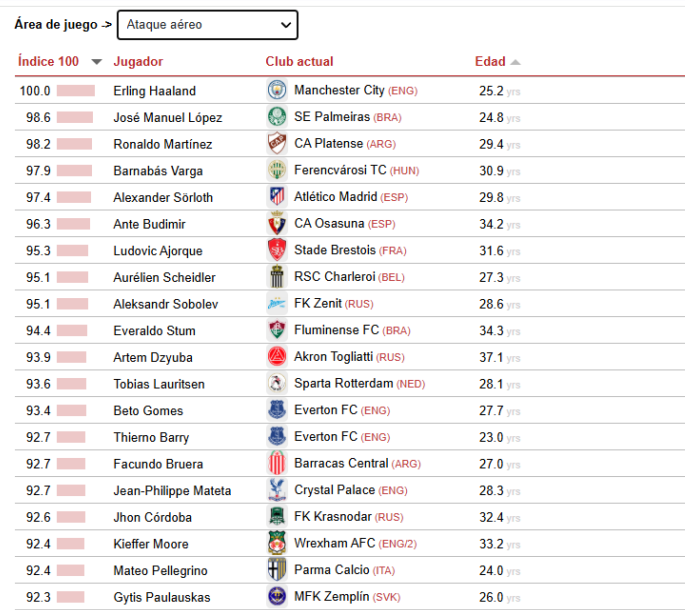Viewport: 685px width, 610px height.
Task: Open Alexander Sörloth's player link
Action: [x=163, y=197]
